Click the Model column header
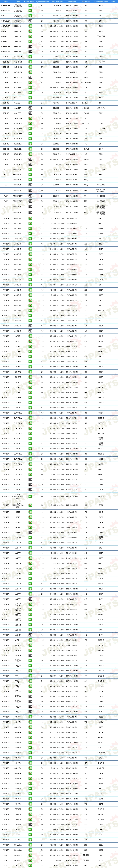The height and width of the screenshot is (868, 118). [x=18, y=2]
